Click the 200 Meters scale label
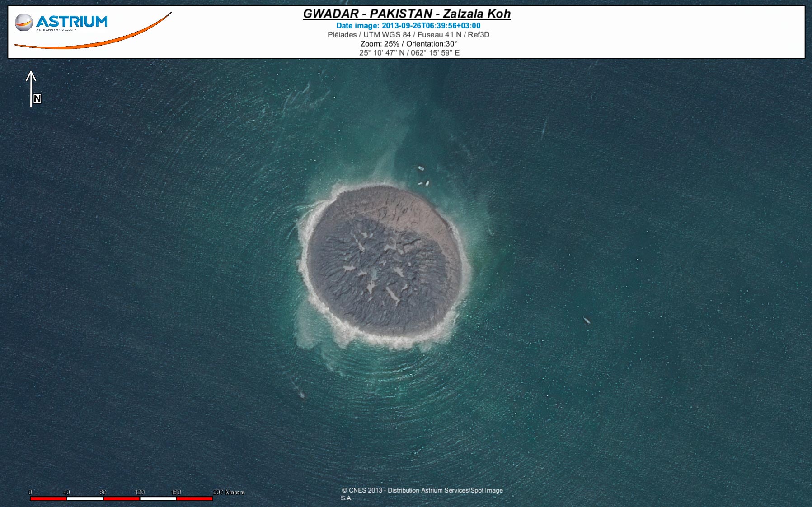 tap(229, 492)
